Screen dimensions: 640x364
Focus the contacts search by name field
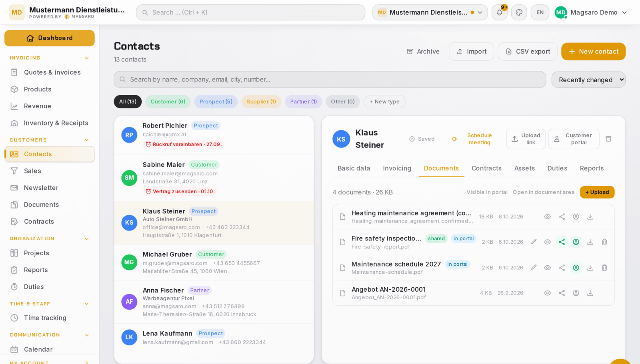coord(330,80)
